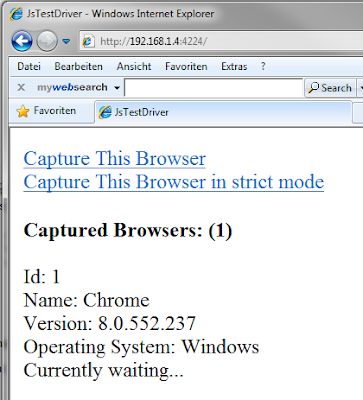363x400 pixels.
Task: Open the Ansicht menu
Action: (134, 66)
